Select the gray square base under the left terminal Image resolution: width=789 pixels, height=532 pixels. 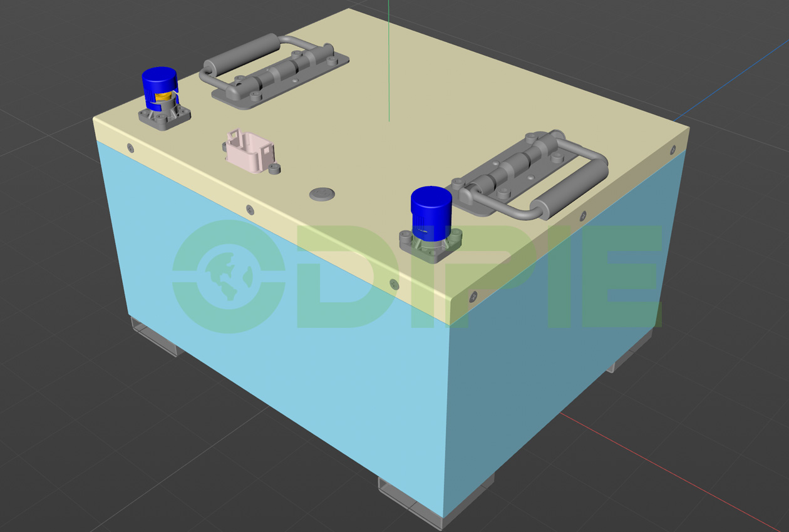tap(164, 119)
